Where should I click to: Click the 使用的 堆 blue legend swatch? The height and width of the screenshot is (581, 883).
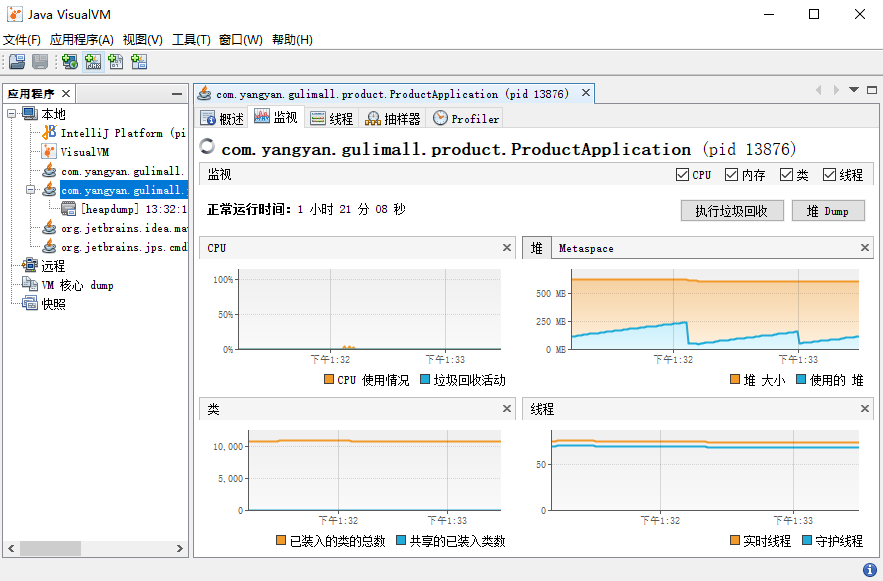click(801, 379)
